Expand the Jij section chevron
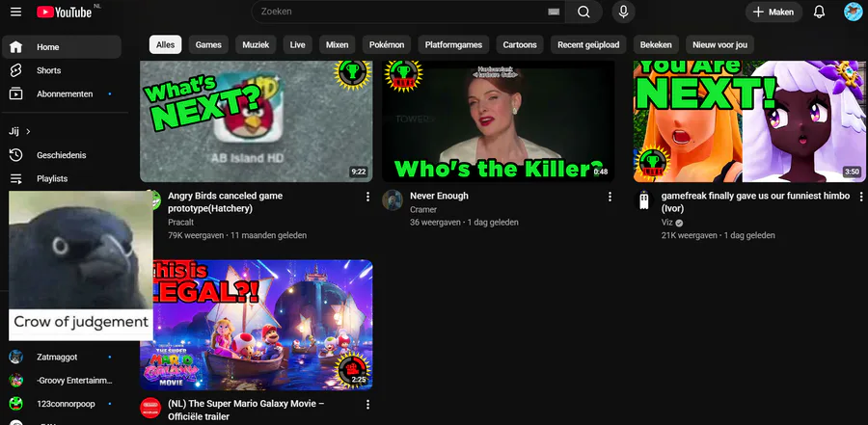 coord(28,131)
